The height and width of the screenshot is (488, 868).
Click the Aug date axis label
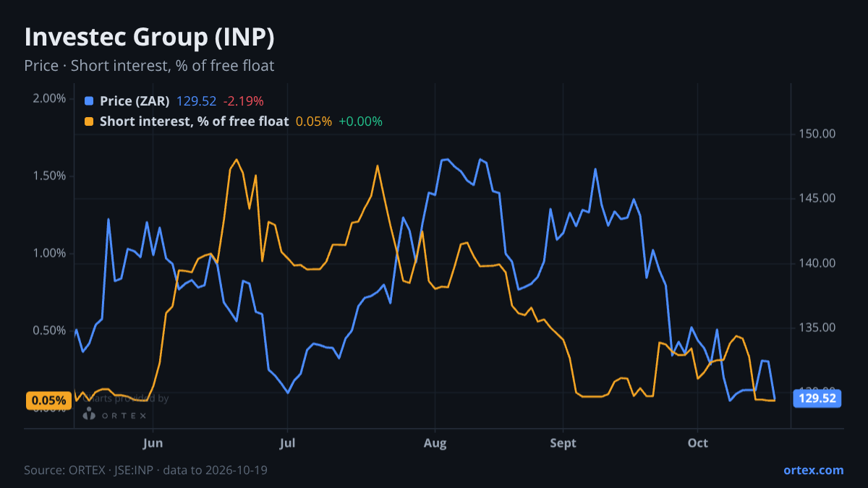[435, 443]
